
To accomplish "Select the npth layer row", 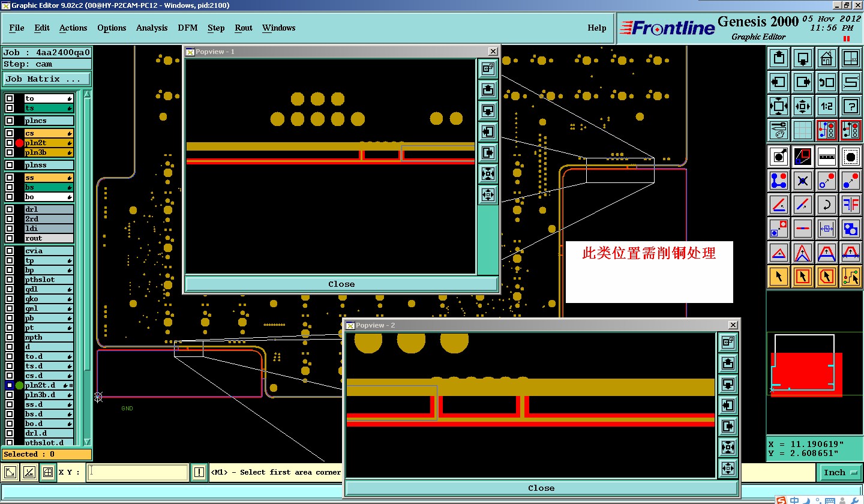I will click(49, 337).
